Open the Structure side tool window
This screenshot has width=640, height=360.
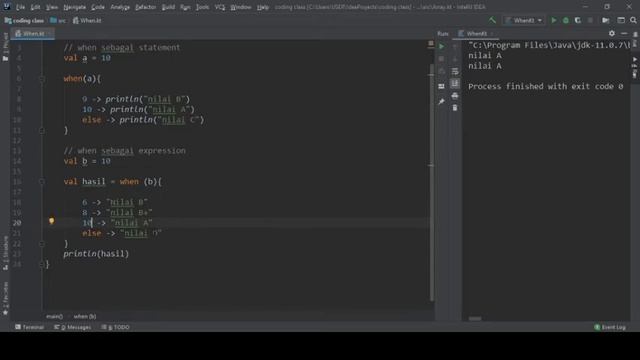click(5, 253)
